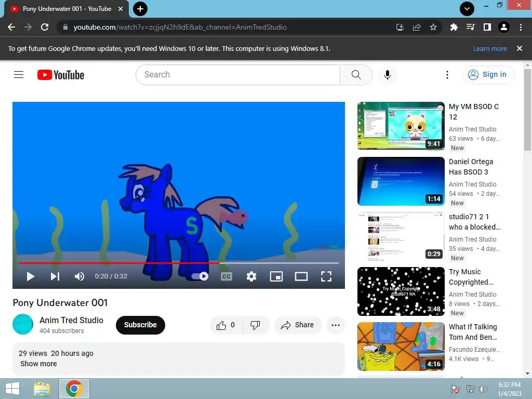Go to YouTube home via logo
This screenshot has height=399, width=532.
click(61, 75)
